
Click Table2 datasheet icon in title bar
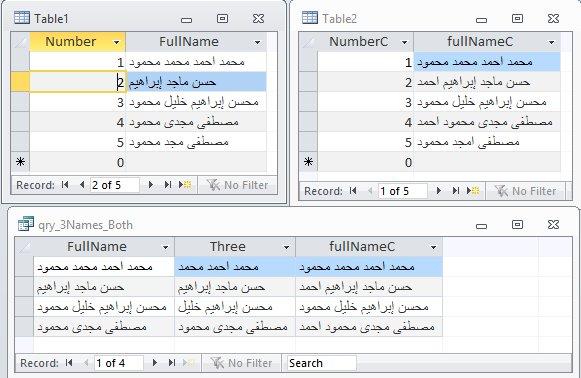pos(309,18)
